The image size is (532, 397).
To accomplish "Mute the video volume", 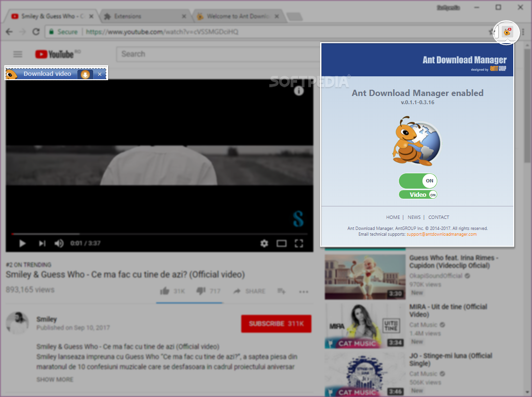I will click(x=59, y=243).
